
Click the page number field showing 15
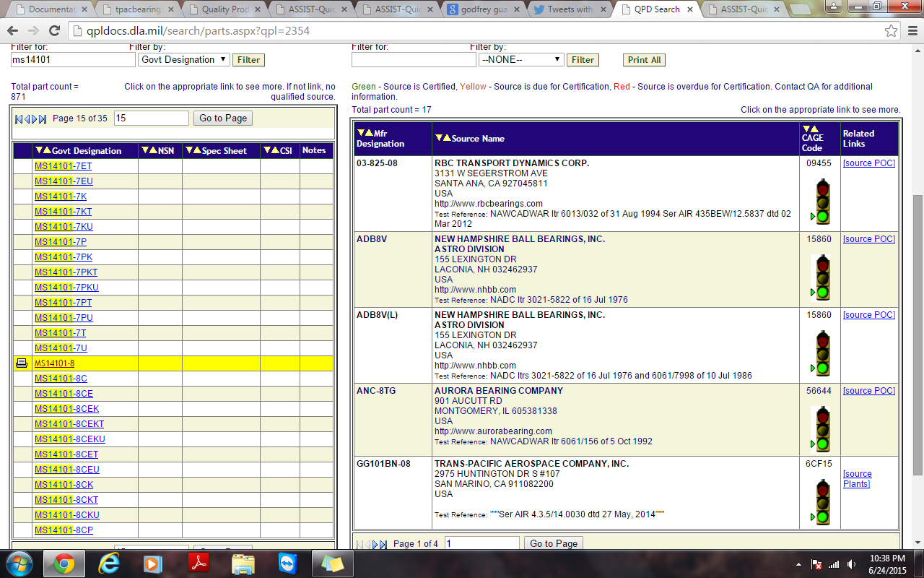(x=152, y=118)
